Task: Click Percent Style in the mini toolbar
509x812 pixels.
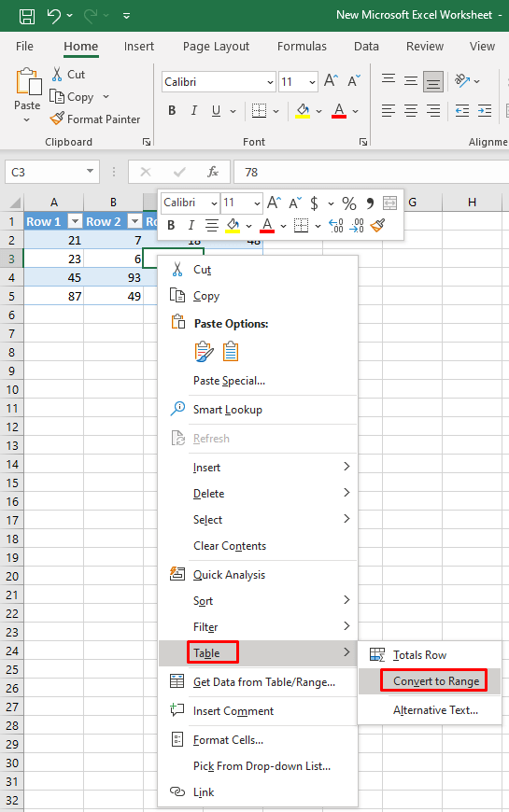Action: coord(349,203)
